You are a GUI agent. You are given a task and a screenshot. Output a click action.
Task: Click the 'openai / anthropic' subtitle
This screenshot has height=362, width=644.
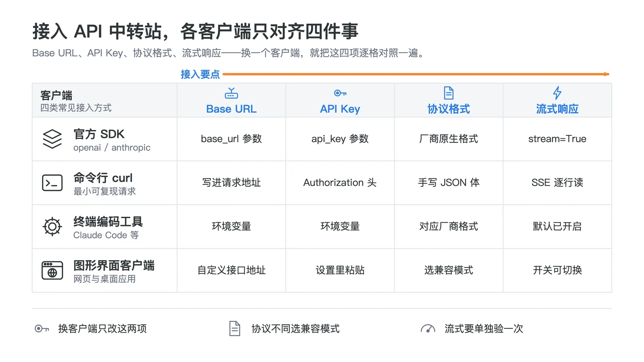tap(112, 148)
